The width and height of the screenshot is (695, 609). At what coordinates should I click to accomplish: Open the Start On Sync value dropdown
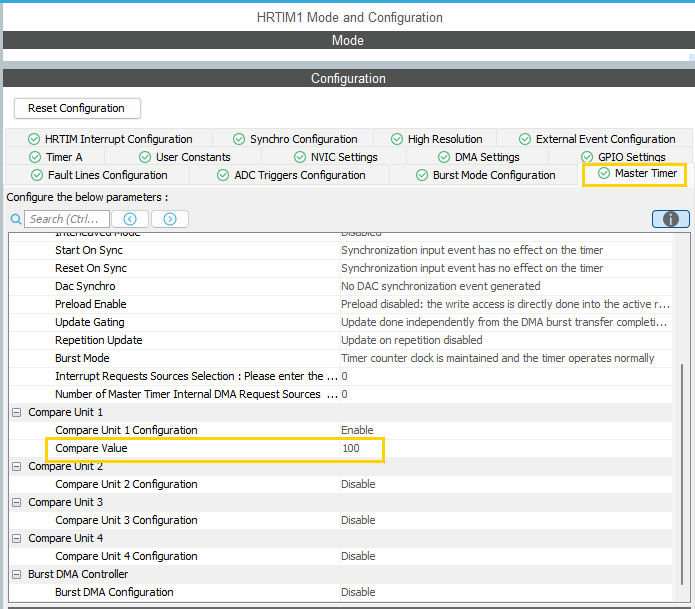(506, 250)
